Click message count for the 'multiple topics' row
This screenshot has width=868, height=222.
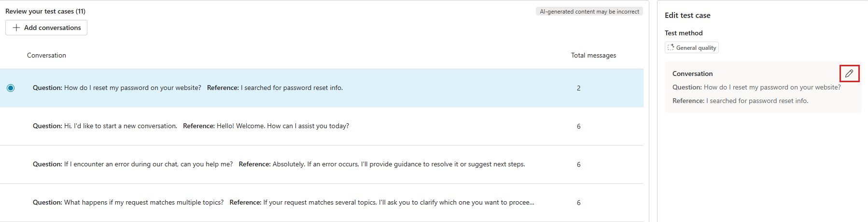click(x=578, y=203)
